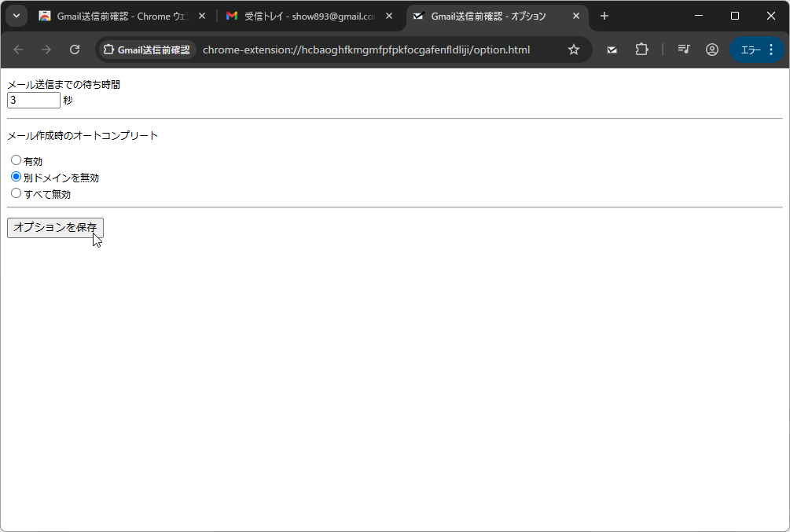790x532 pixels.
Task: Select the 別ドメインを無効 radio button
Action: (16, 176)
